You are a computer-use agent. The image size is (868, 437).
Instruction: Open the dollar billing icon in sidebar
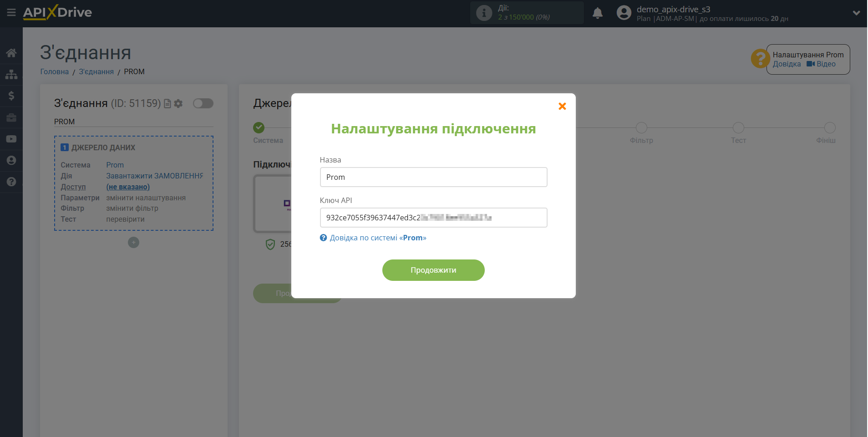(x=11, y=96)
